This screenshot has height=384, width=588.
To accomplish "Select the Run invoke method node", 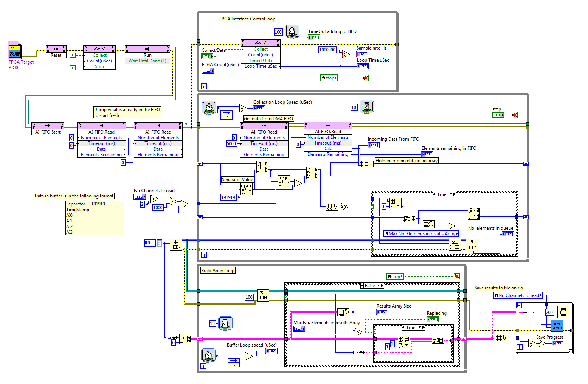I will (147, 54).
